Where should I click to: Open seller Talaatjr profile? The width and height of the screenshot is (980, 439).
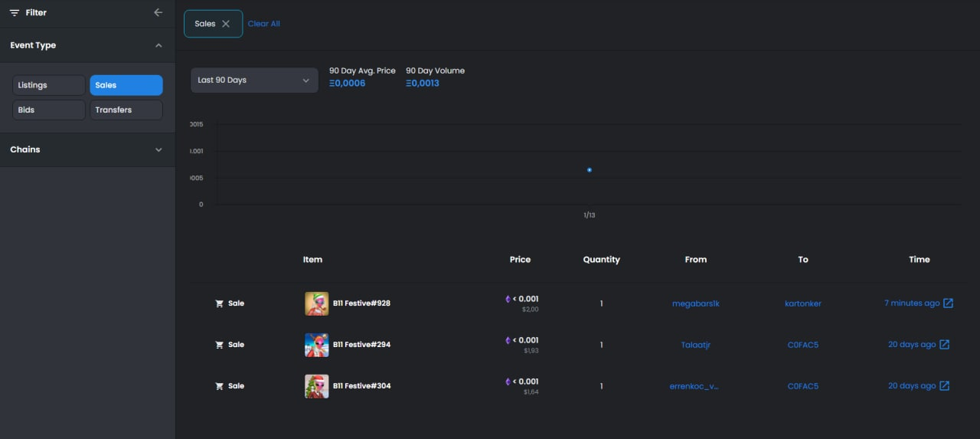click(696, 345)
